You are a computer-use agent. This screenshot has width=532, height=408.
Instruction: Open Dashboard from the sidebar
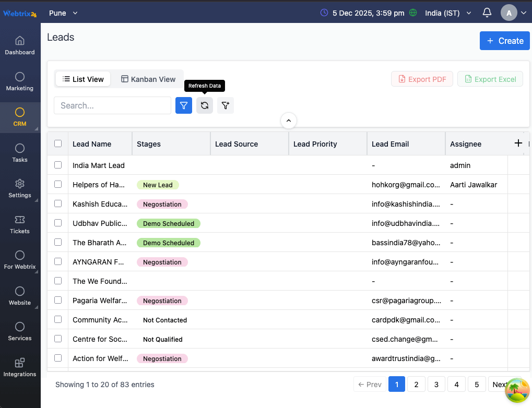click(x=20, y=45)
